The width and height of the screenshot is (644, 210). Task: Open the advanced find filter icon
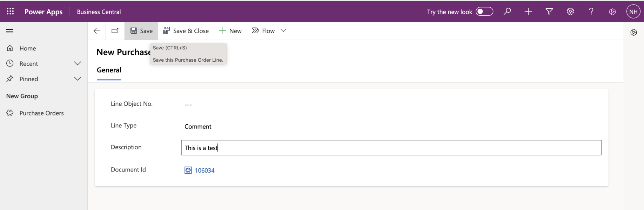pos(549,12)
